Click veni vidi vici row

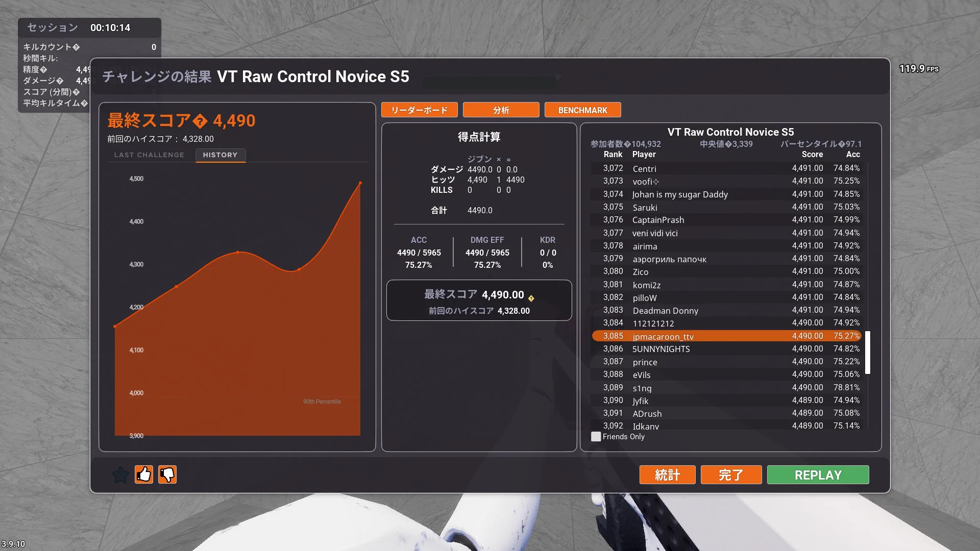[726, 233]
